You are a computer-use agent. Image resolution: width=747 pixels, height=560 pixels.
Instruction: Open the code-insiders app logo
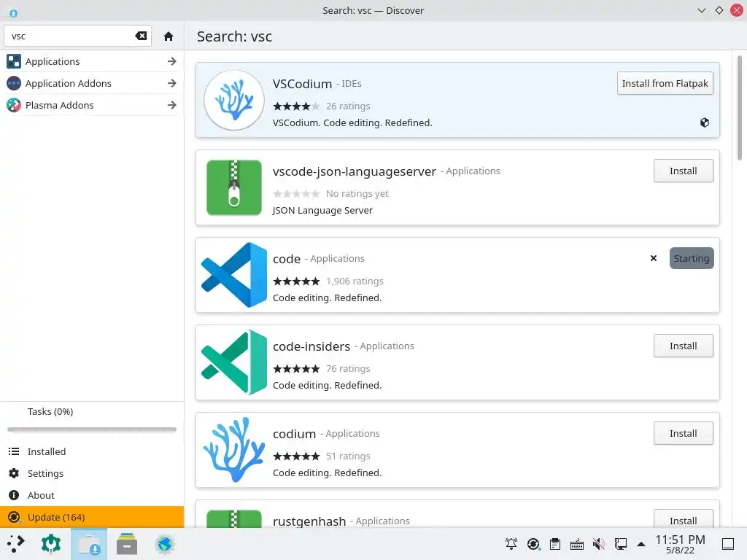pos(234,362)
